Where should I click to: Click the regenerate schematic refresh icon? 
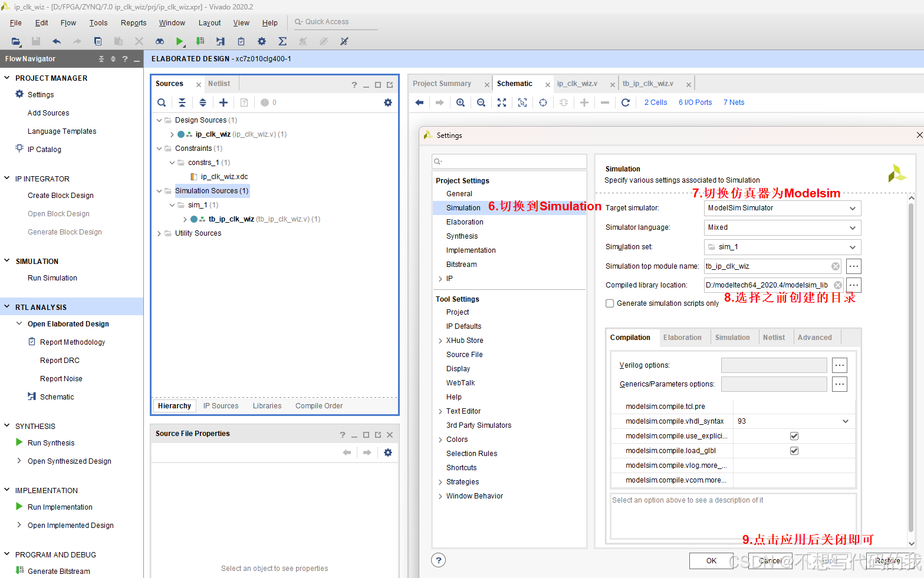coord(626,103)
